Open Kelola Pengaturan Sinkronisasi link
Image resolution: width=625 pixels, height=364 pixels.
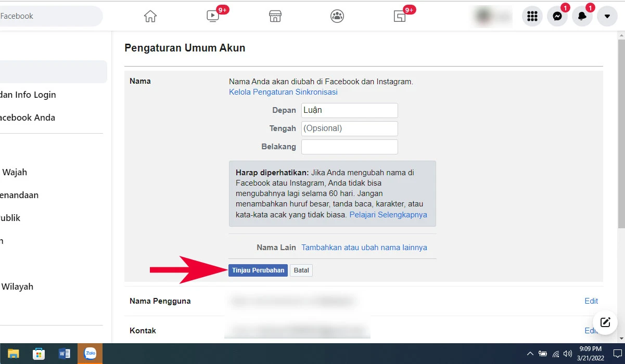tap(283, 92)
